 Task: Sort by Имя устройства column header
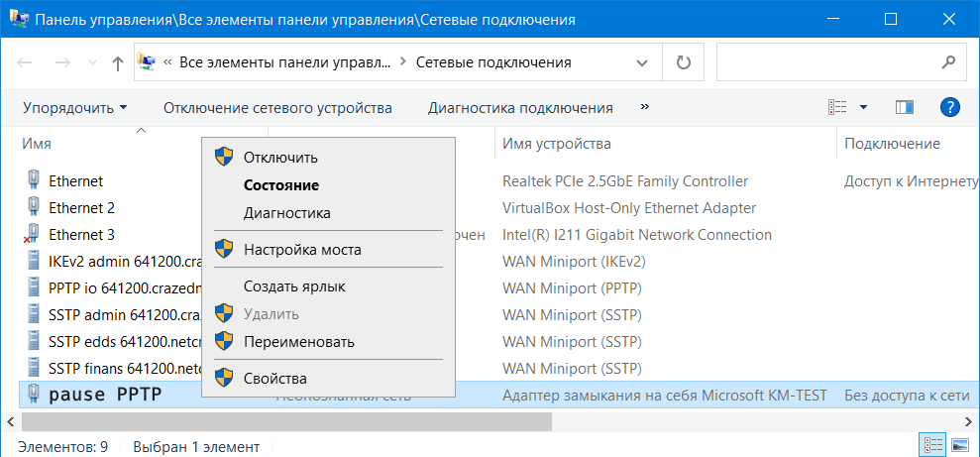556,144
